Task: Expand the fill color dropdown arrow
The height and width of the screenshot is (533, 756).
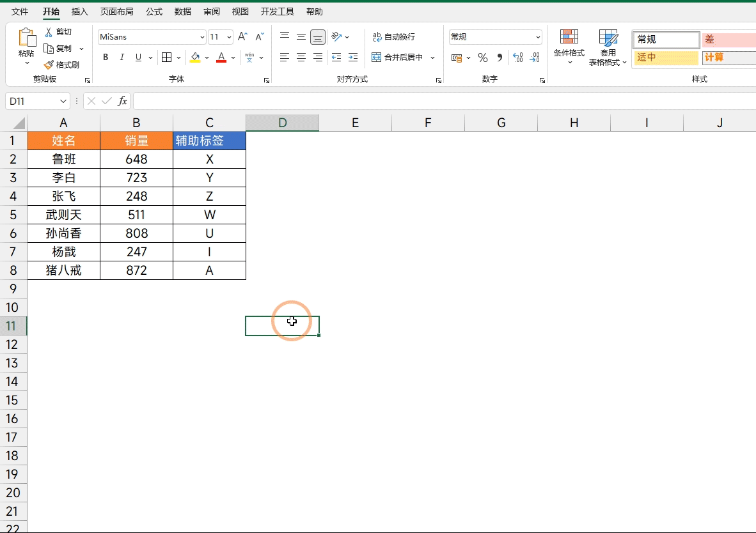Action: (x=207, y=58)
